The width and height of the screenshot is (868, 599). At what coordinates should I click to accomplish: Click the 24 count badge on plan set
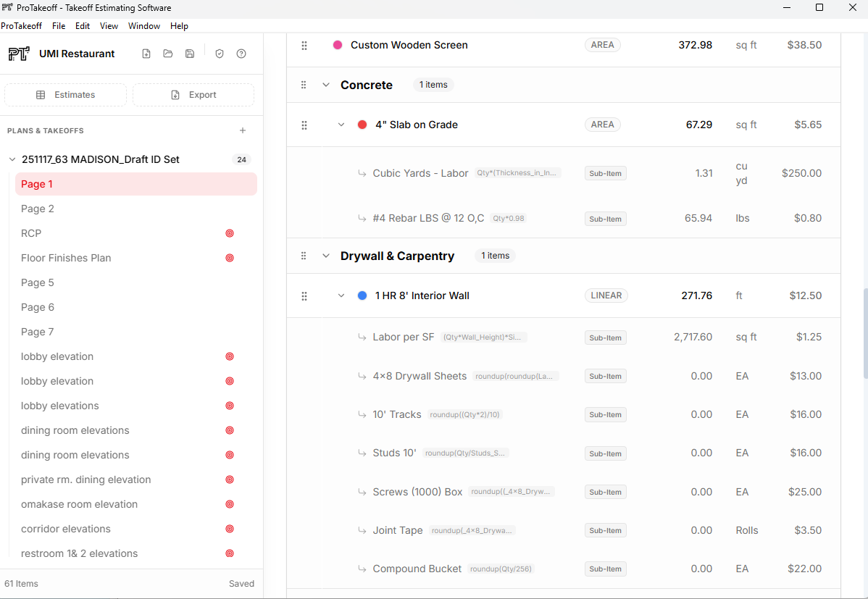point(242,160)
